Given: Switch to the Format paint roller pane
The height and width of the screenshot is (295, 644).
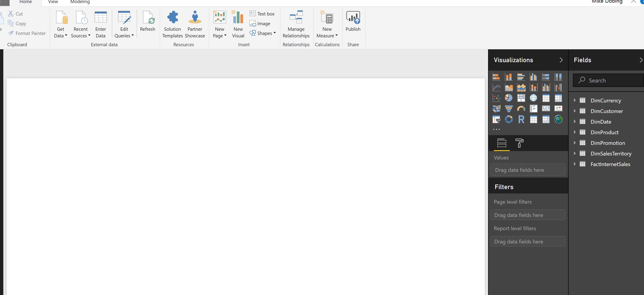Looking at the screenshot, I should coord(519,143).
